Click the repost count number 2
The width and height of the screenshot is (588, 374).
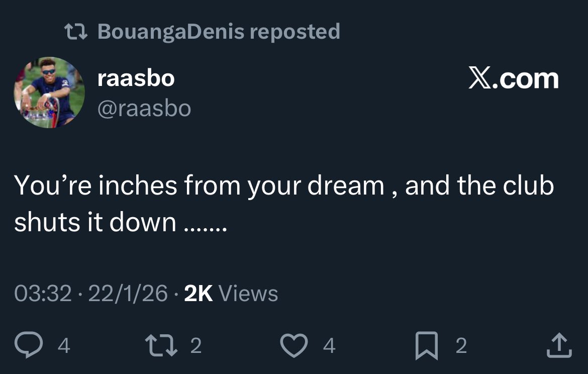[x=196, y=346]
